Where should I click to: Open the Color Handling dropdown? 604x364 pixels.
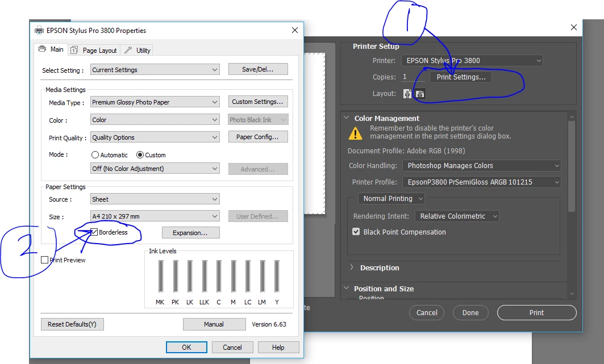pos(481,165)
